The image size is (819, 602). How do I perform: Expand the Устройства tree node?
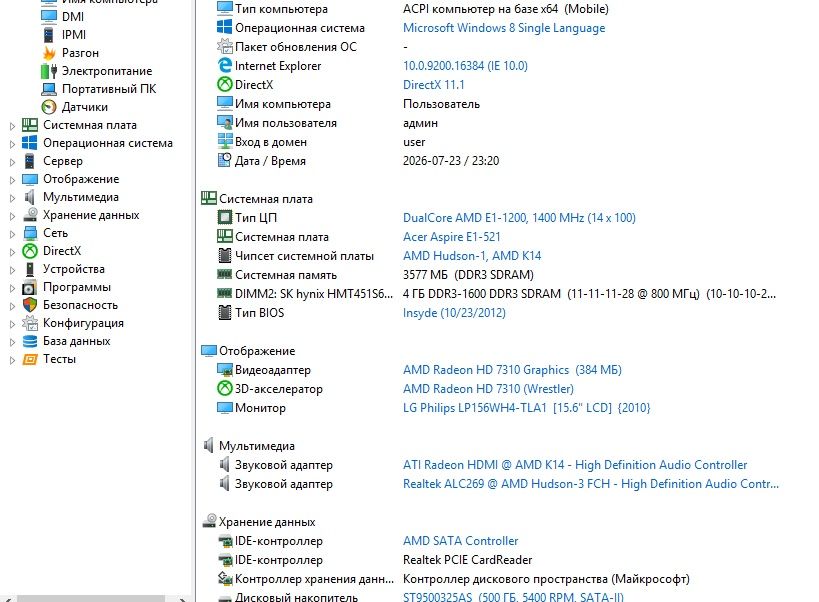[12, 270]
